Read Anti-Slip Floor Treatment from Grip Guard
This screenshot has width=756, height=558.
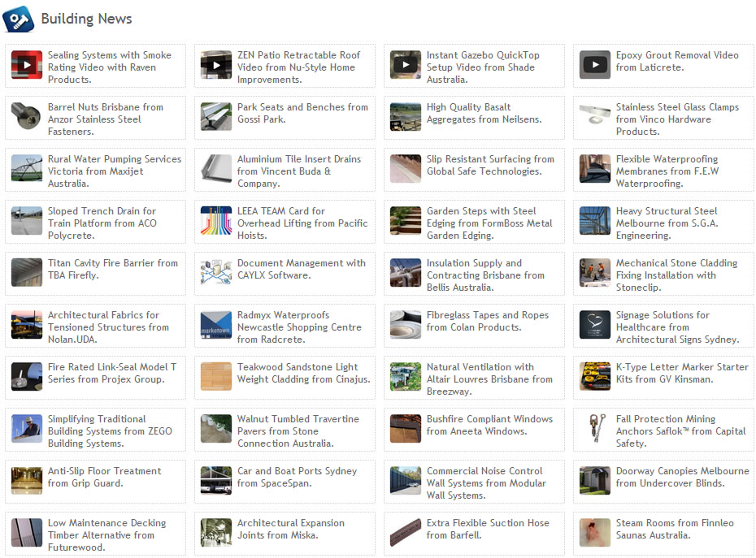point(105,478)
